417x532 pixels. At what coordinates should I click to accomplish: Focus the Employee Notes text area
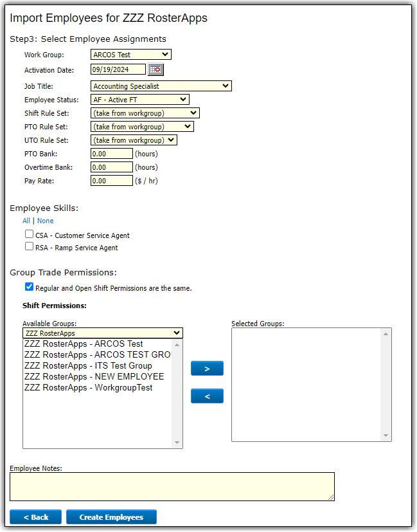(172, 486)
